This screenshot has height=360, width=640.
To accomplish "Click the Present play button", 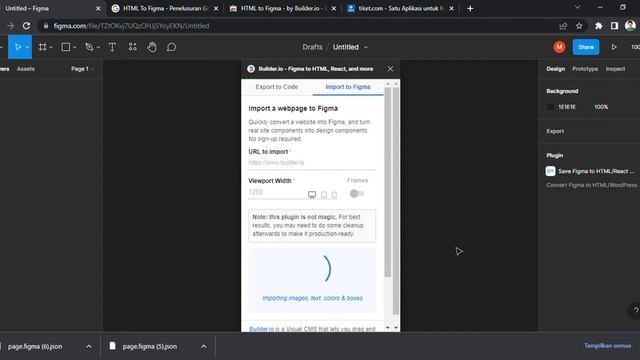I will pyautogui.click(x=613, y=47).
